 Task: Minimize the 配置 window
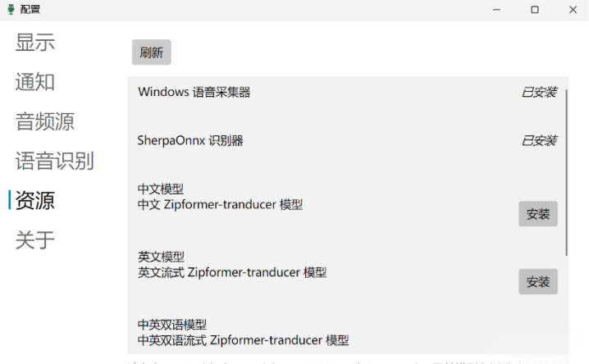click(x=497, y=10)
